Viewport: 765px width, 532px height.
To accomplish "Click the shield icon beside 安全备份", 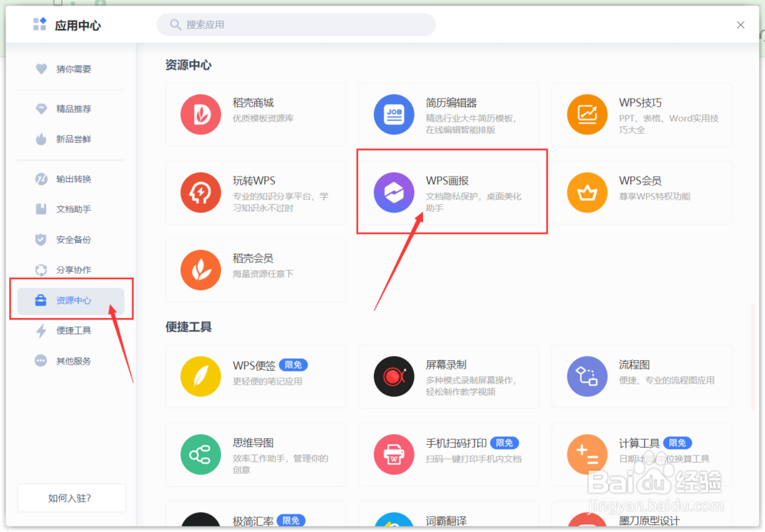I will tap(41, 239).
